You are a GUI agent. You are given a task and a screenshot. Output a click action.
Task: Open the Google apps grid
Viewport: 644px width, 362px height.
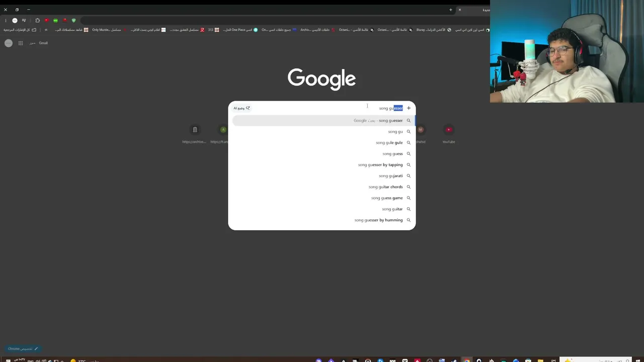[x=21, y=43]
